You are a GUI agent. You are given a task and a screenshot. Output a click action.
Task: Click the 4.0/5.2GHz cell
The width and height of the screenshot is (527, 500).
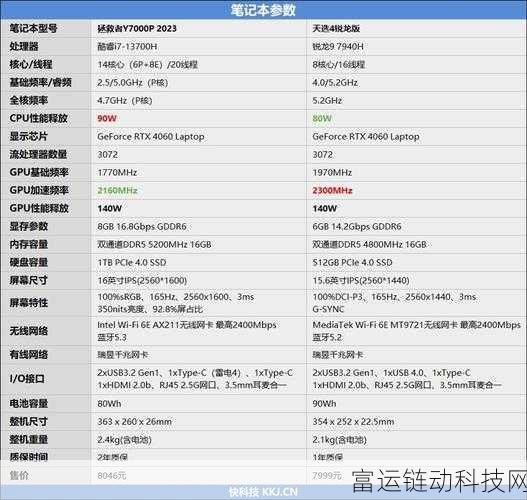(x=335, y=82)
